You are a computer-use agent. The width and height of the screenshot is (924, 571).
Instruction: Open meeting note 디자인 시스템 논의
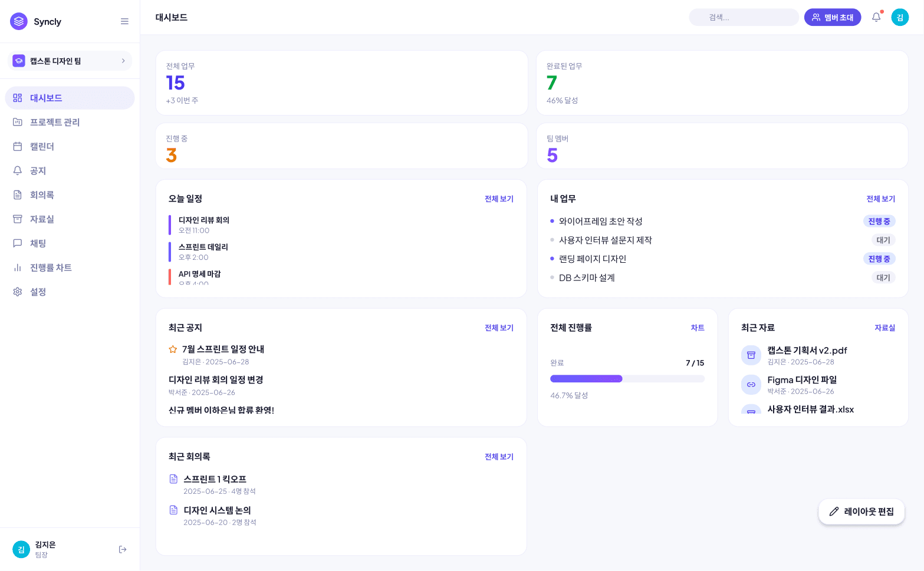click(x=217, y=510)
